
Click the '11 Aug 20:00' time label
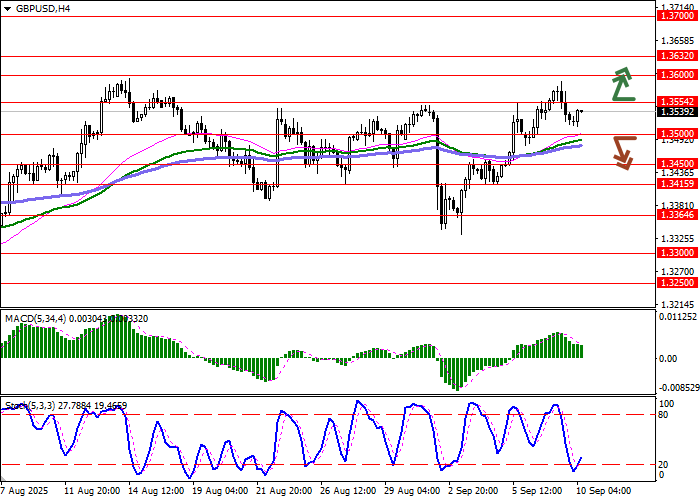(92, 491)
